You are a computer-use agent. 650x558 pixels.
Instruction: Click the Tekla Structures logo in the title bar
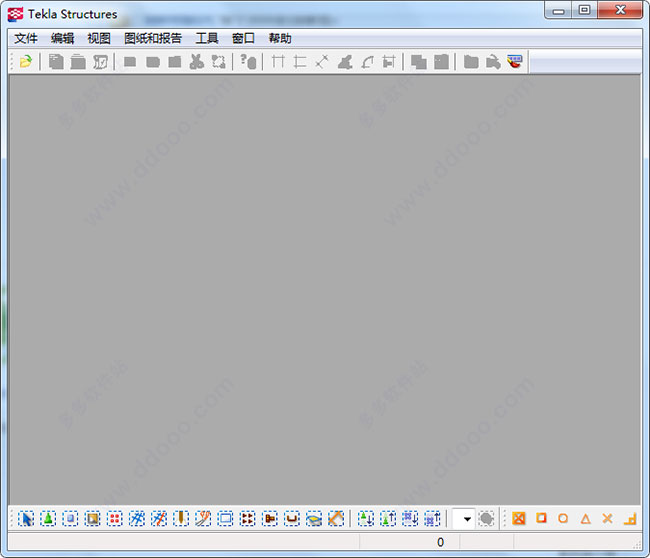coord(15,14)
